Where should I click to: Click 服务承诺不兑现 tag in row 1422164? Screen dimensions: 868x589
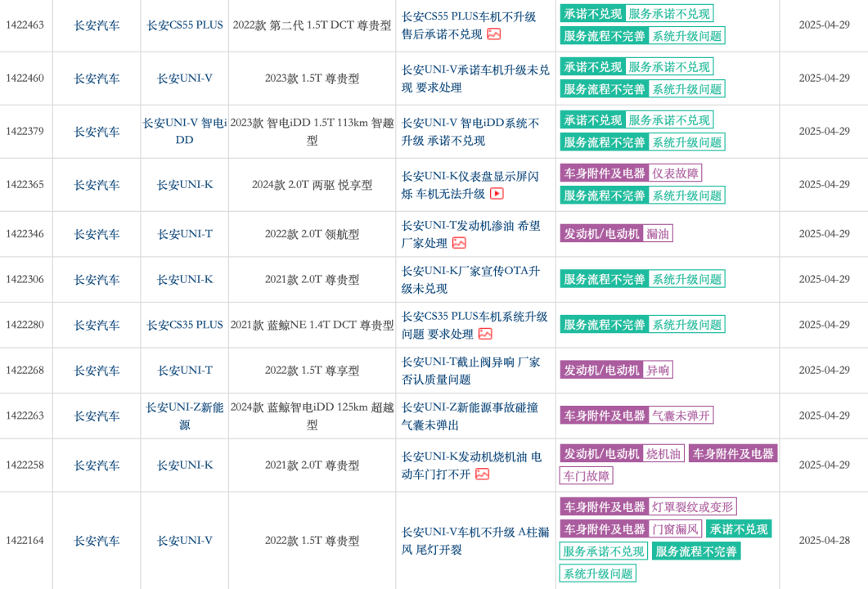[604, 551]
